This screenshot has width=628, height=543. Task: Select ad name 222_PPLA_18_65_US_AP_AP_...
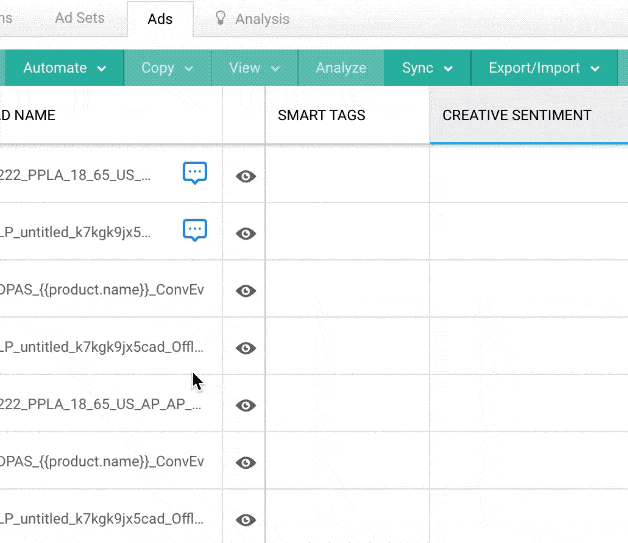pyautogui.click(x=101, y=404)
